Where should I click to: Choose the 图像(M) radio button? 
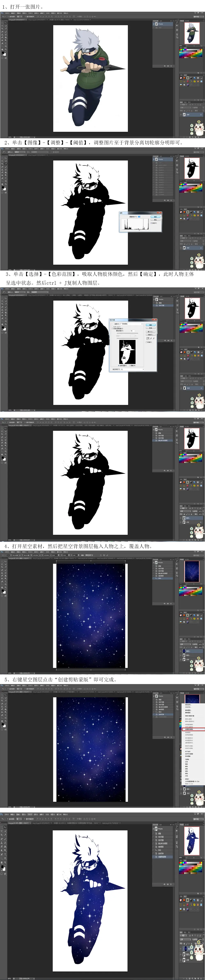(x=130, y=366)
